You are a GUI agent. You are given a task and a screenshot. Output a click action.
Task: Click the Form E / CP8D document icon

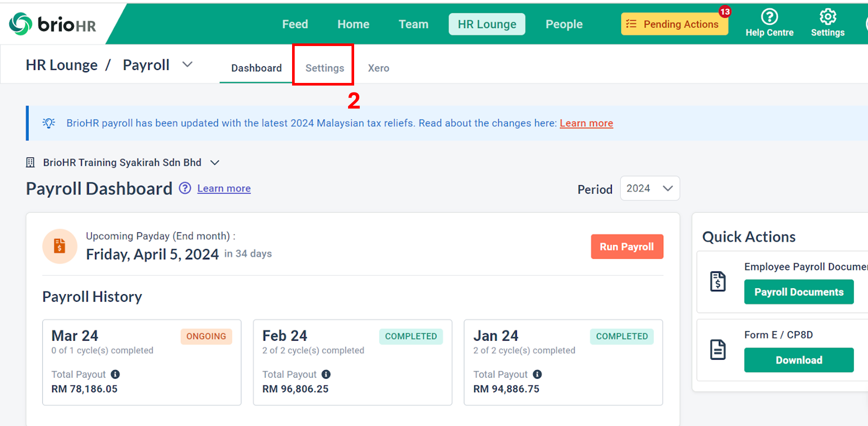coord(718,350)
